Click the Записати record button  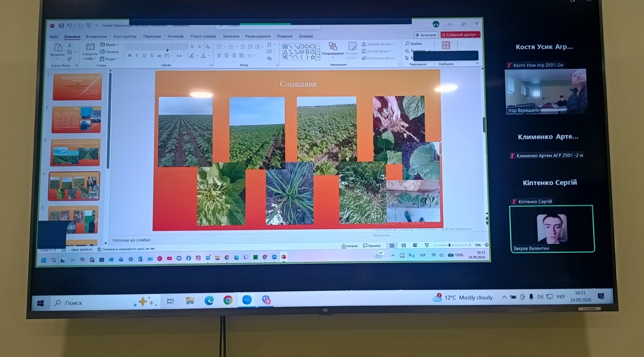click(x=426, y=35)
